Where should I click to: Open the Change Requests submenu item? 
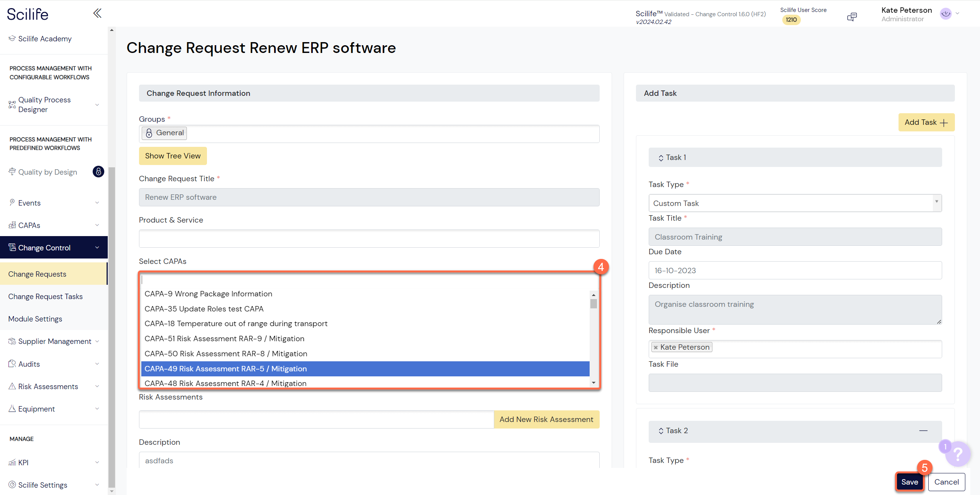pos(54,274)
